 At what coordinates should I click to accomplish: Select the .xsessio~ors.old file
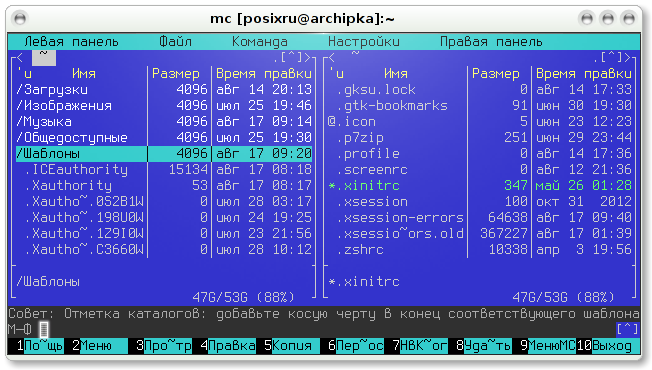tap(480, 233)
